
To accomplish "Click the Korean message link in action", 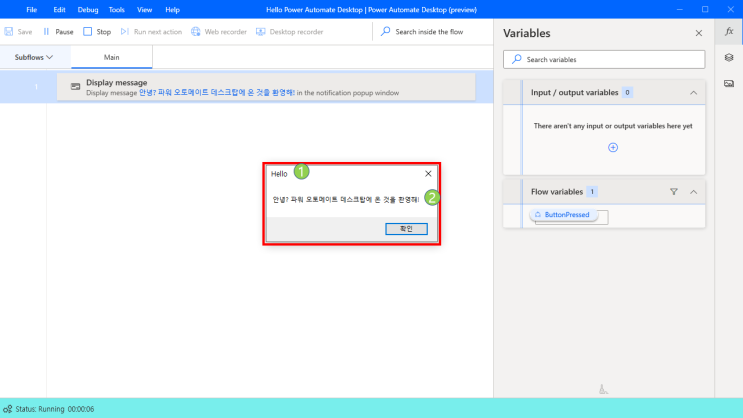I will pos(217,92).
